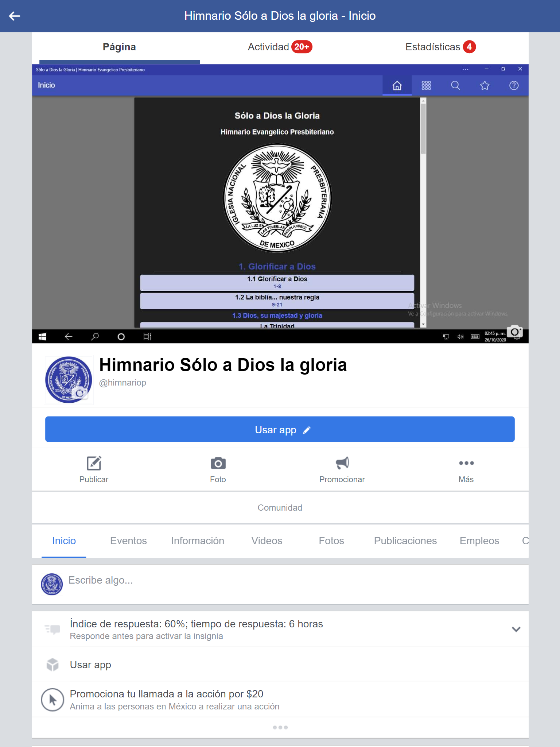
Task: Go to the Información tab
Action: pyautogui.click(x=198, y=541)
